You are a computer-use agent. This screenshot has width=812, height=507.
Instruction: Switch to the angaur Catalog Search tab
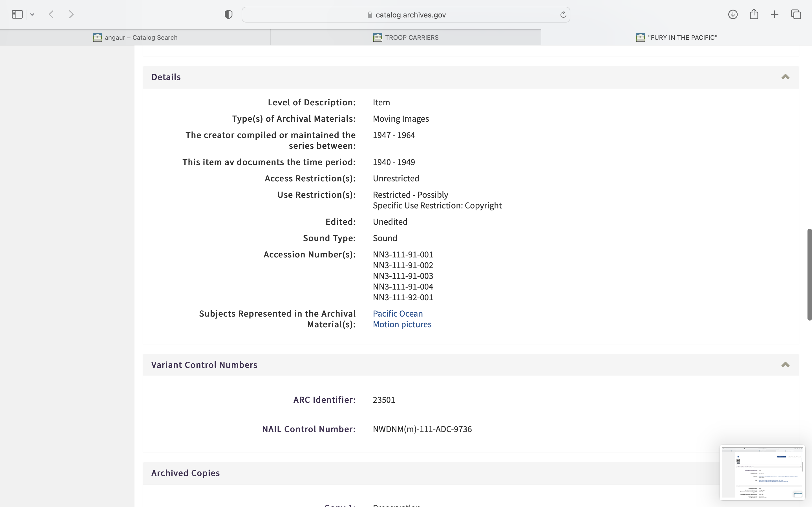[x=135, y=37]
